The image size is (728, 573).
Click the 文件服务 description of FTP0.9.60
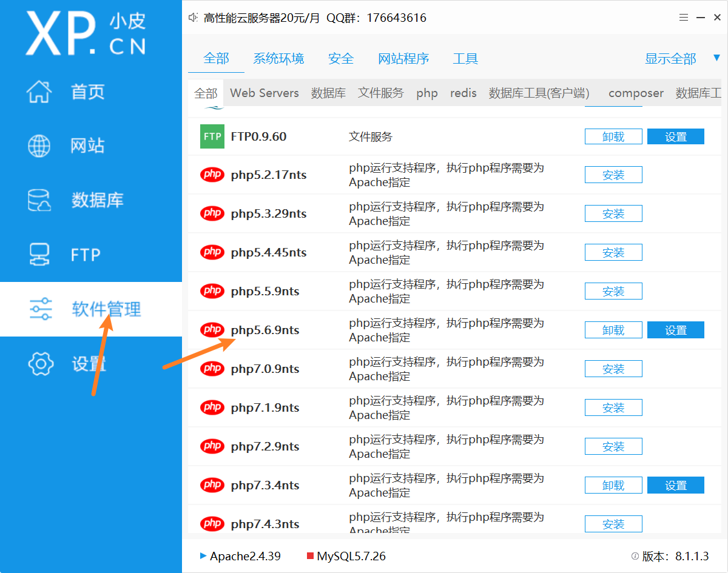click(371, 136)
